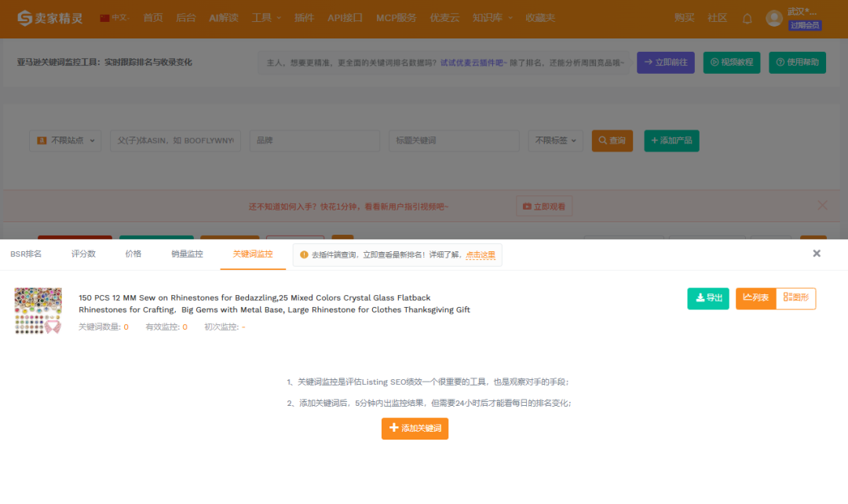The width and height of the screenshot is (848, 504).
Task: Click the product title text
Action: click(274, 304)
